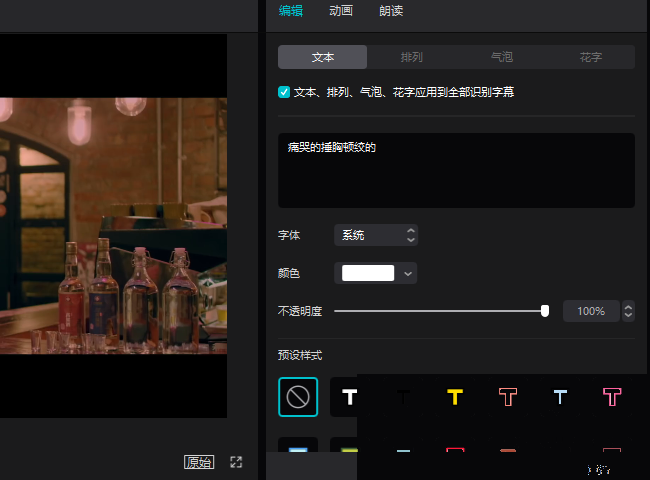Viewport: 650px width, 480px height.
Task: Click the fullscreen expand icon under preview
Action: (x=236, y=462)
